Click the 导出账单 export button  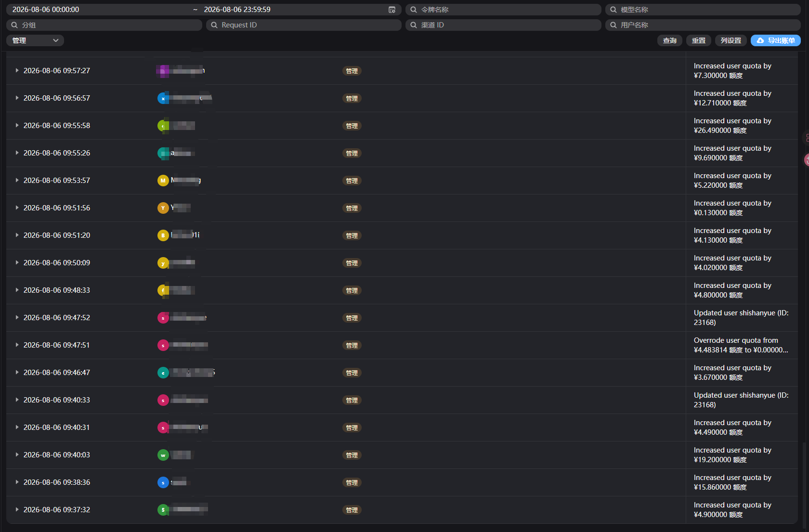[x=776, y=40]
